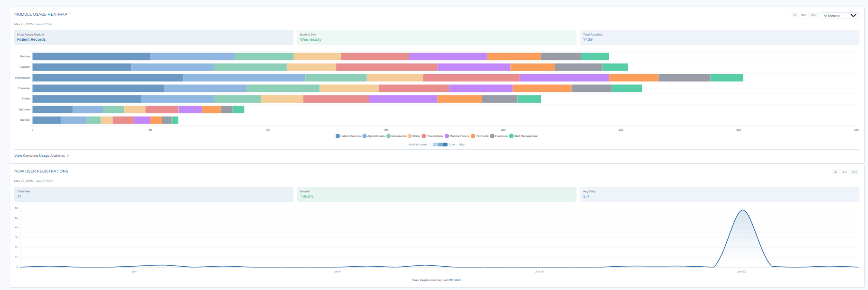Toggle Insurance series in legend
868x290 pixels.
[x=493, y=136]
